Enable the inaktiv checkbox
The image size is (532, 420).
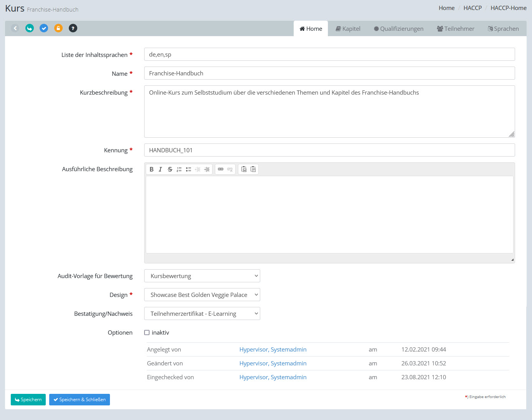[x=147, y=333]
